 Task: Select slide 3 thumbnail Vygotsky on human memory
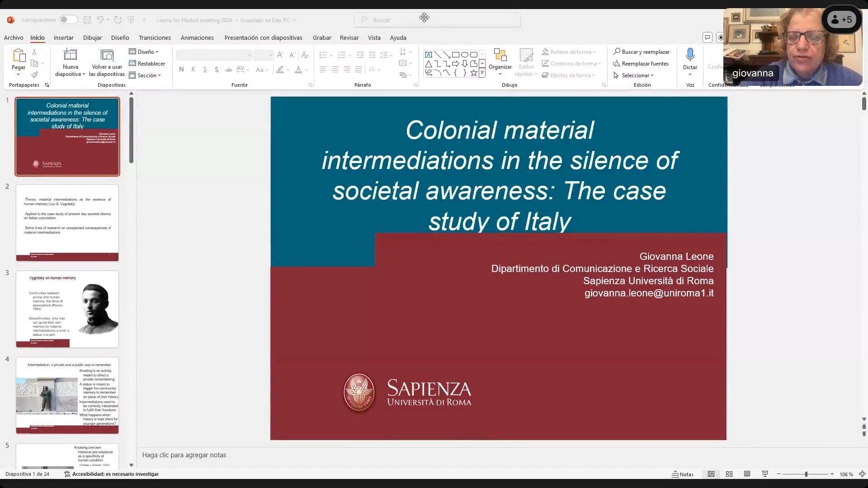coord(67,309)
